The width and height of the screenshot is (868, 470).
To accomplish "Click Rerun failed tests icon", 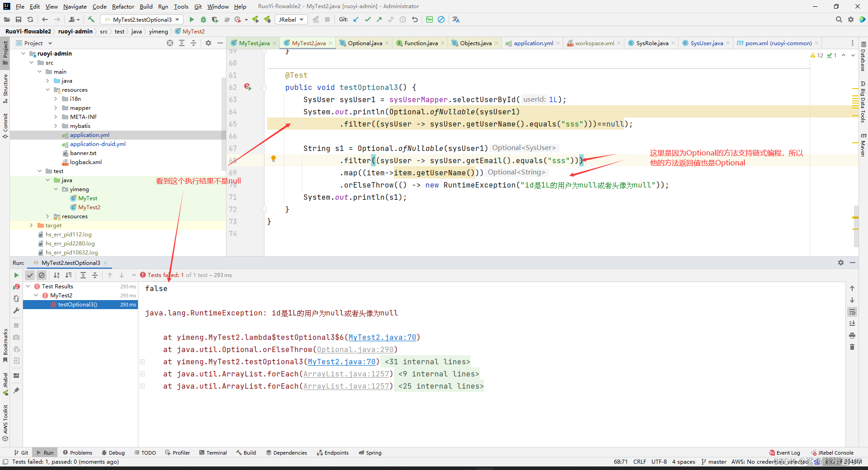I will coord(16,287).
